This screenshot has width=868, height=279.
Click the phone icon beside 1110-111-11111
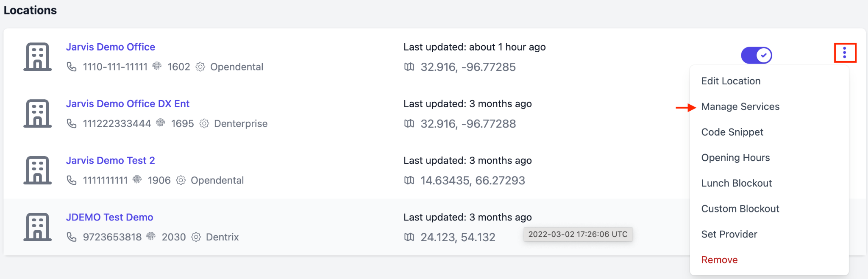(x=72, y=67)
